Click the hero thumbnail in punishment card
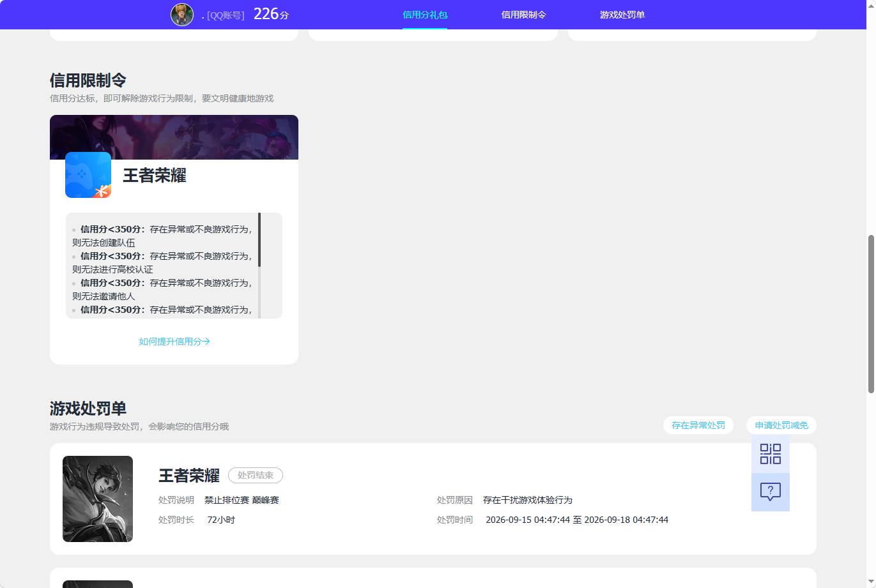This screenshot has height=588, width=876. [98, 499]
